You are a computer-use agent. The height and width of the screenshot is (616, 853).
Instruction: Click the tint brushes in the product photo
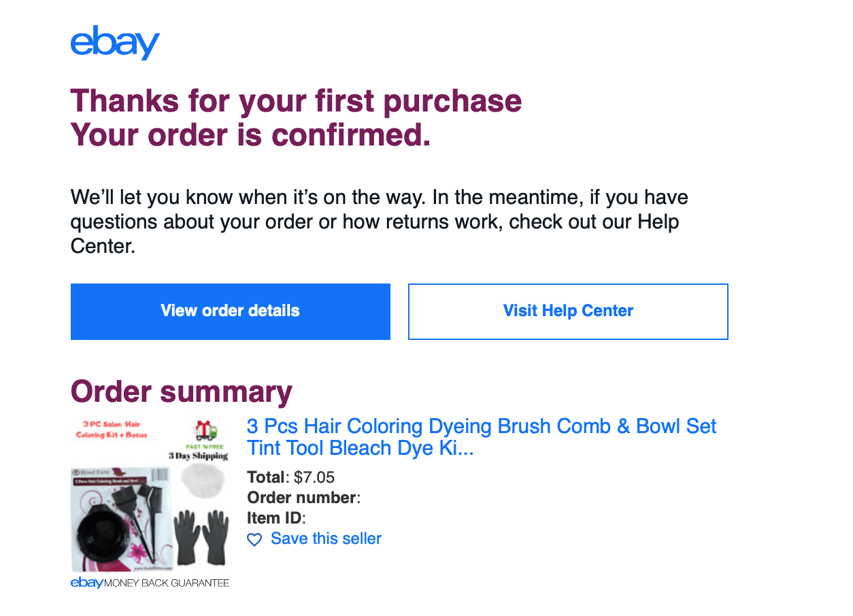[x=139, y=503]
